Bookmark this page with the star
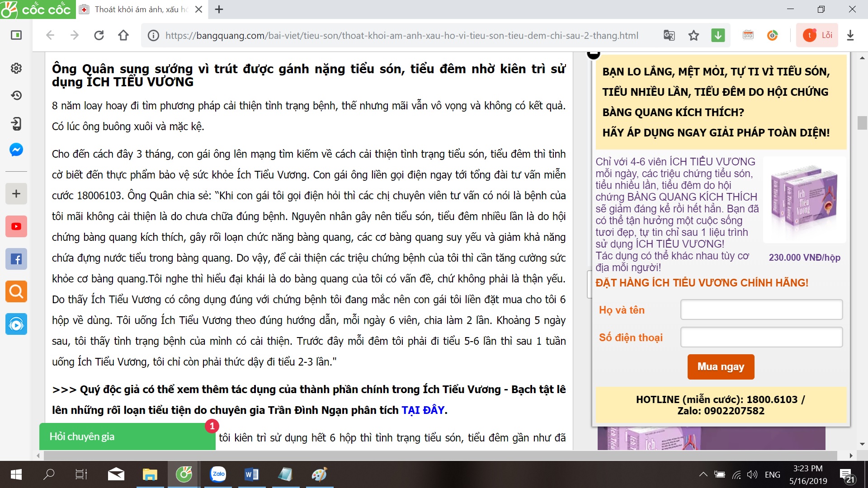Screen dimensions: 868x488 (x=693, y=35)
